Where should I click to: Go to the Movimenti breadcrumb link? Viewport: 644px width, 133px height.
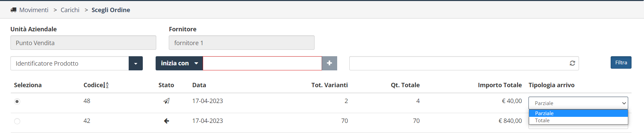tap(34, 10)
